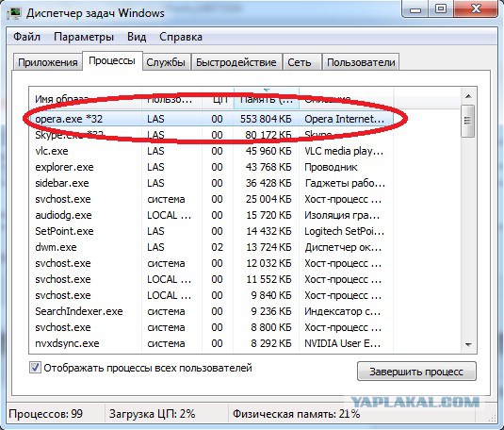
Task: Select the opera.exe *32 process
Action: [x=212, y=119]
